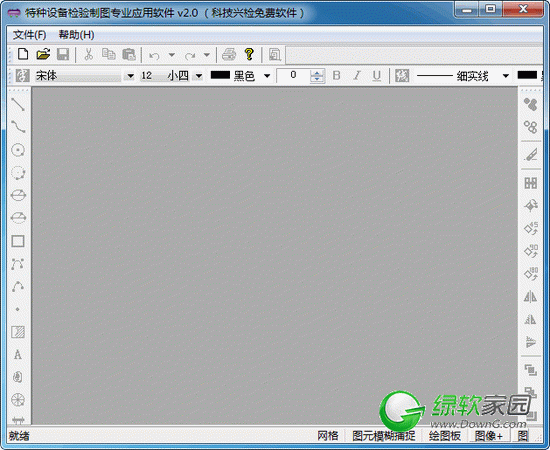Expand the 小四 font size dropdown
Image resolution: width=550 pixels, height=450 pixels.
[199, 76]
